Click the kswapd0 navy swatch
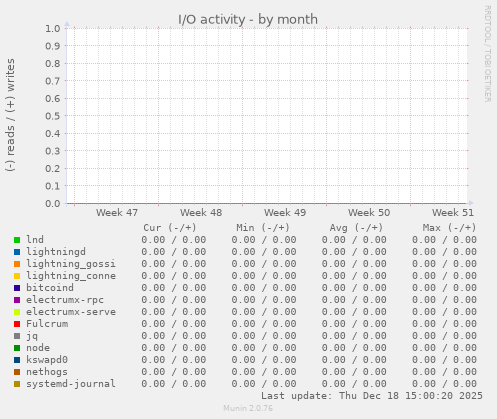Viewport: 497px width, 419px height. [x=17, y=360]
